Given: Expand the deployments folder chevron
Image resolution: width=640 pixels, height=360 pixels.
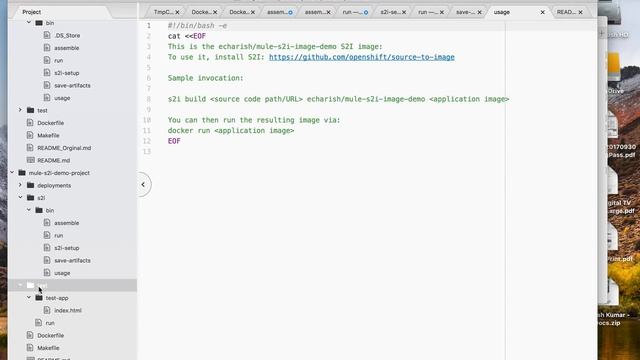Looking at the screenshot, I should 20,185.
